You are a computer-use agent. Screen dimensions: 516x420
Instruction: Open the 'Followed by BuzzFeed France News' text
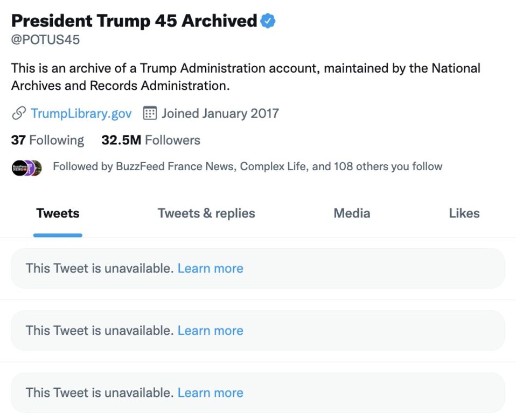[247, 166]
